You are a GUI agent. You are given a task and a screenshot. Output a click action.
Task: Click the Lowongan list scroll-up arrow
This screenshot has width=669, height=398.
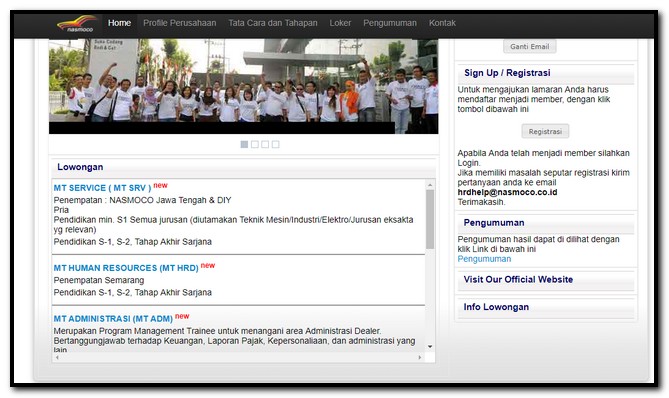[x=430, y=185]
